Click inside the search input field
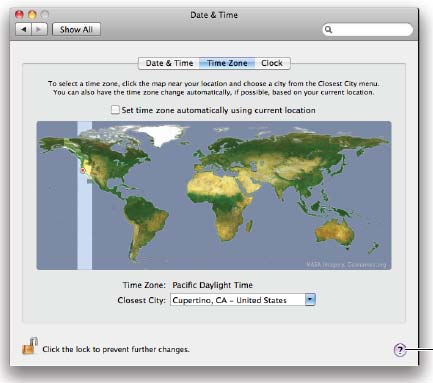433x383 pixels. click(x=368, y=30)
